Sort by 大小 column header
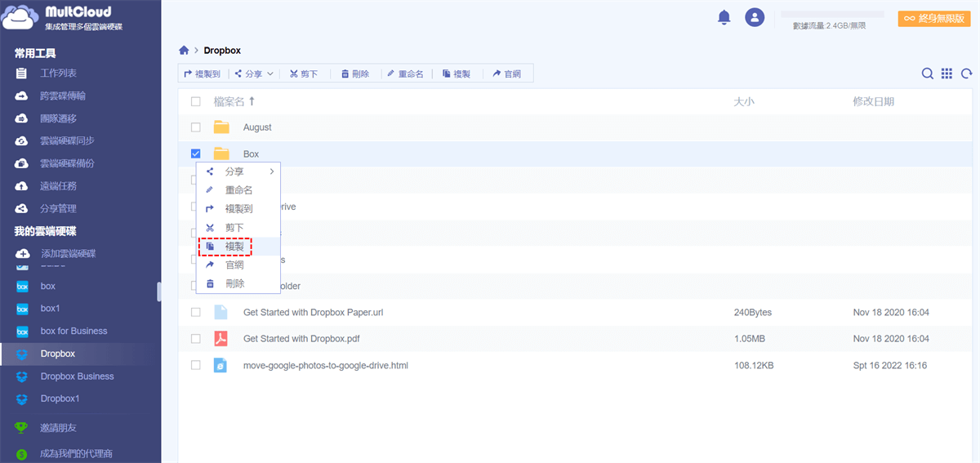The width and height of the screenshot is (980, 463). click(744, 101)
